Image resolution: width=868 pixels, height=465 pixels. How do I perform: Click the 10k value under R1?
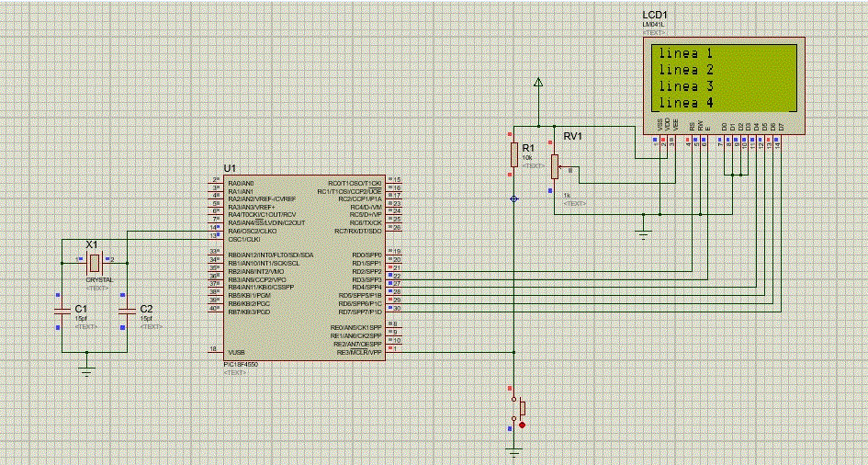(527, 158)
